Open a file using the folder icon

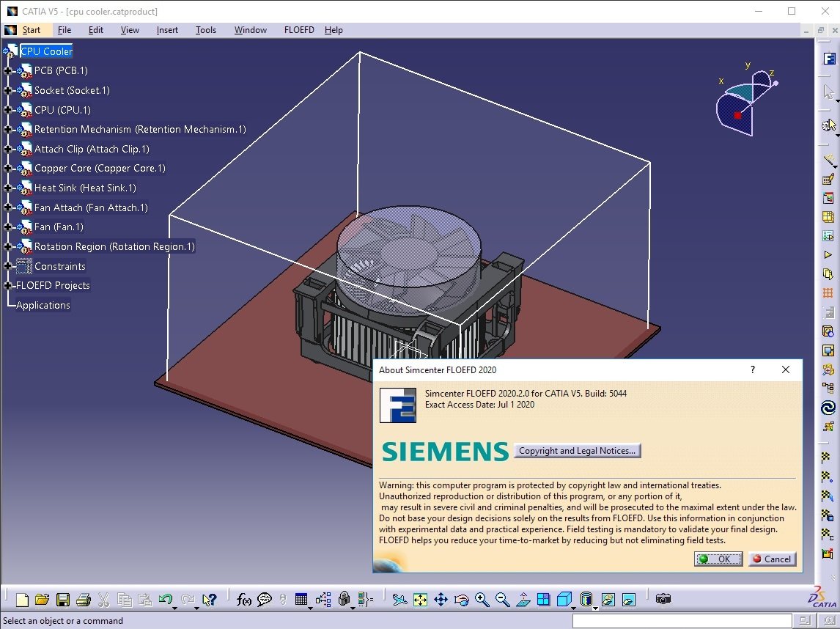(x=43, y=600)
